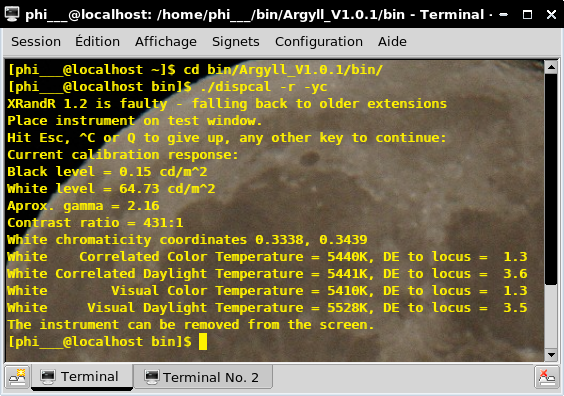The image size is (564, 396).
Task: Click the yellow cursor at the last prompt
Action: (x=203, y=341)
